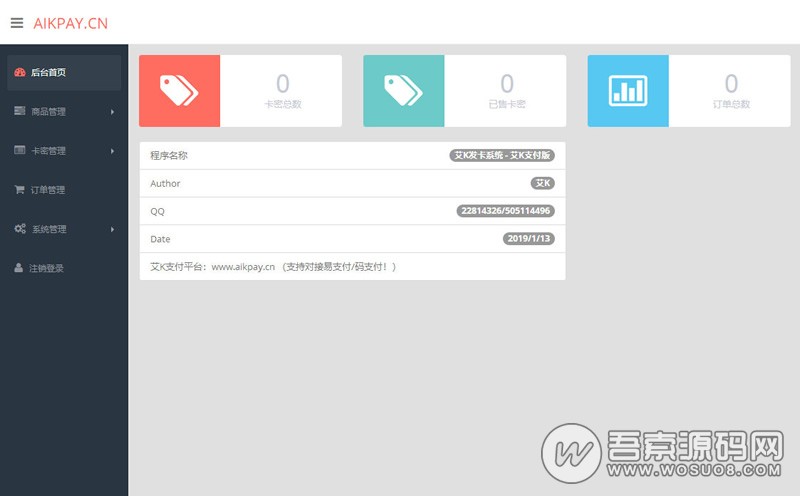This screenshot has width=800, height=496.
Task: Click the gears icon for 系统管理
Action: (20, 229)
